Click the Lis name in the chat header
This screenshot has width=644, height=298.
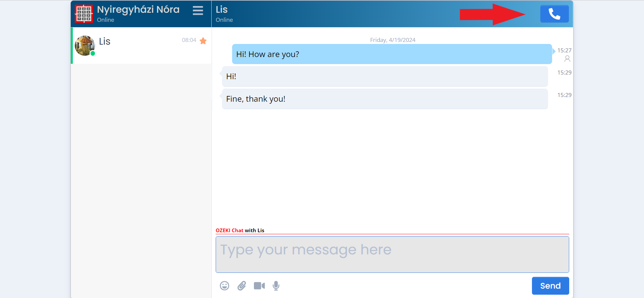[x=222, y=9]
